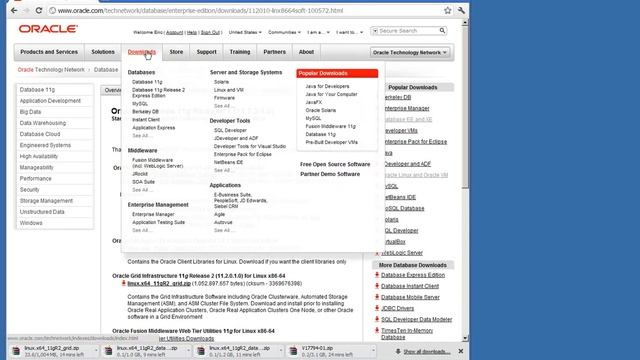The image size is (640, 360).
Task: Open the Downloads menu tab
Action: click(142, 52)
